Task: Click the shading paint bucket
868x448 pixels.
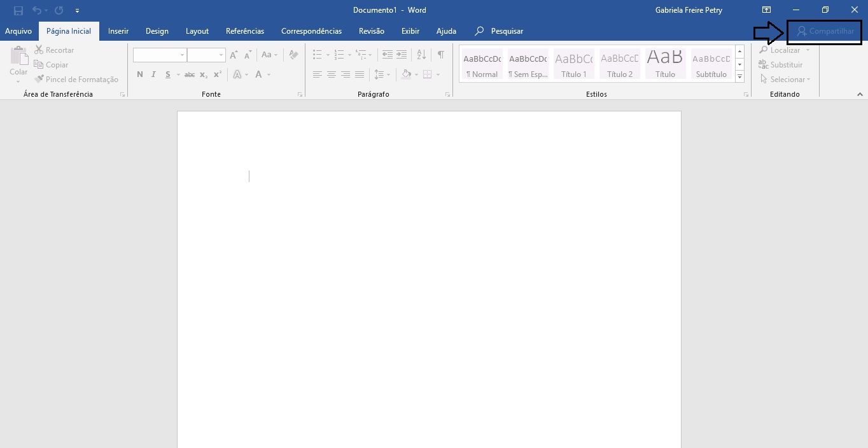Action: point(407,74)
